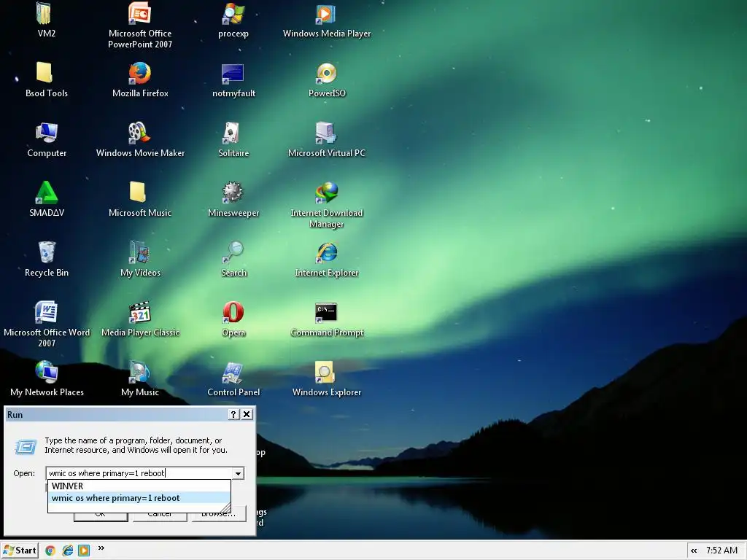
Task: Launch Microsoft Office PowerPoint 2007 shortcut
Action: (x=139, y=13)
